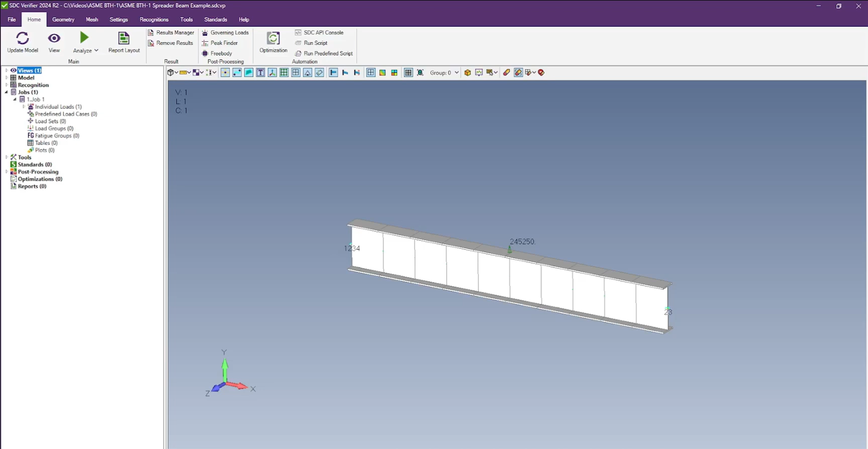Click the text labels T icon

point(260,72)
